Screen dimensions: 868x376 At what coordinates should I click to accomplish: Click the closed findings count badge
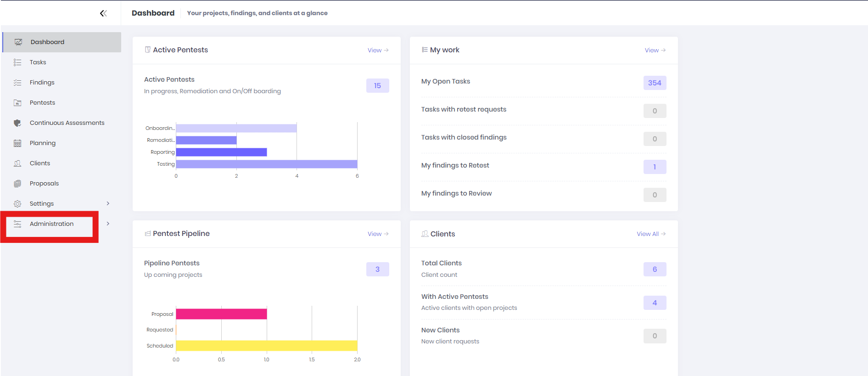point(655,139)
